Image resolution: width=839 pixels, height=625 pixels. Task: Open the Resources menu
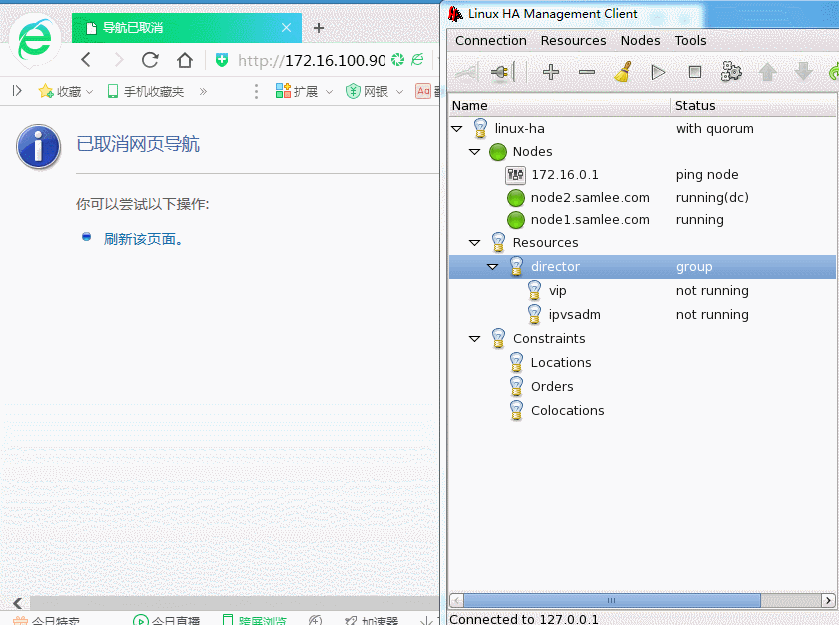[x=573, y=41]
